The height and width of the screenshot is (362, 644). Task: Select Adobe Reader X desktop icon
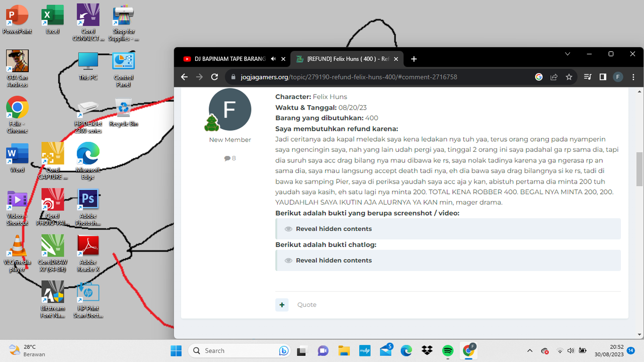tap(88, 253)
